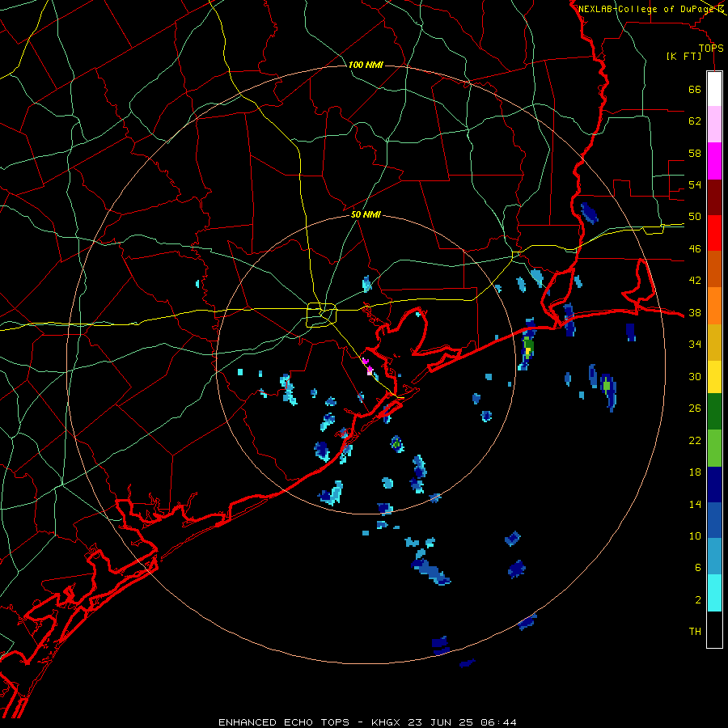Click the gold legend color swatch
The height and width of the screenshot is (728, 728).
tap(714, 342)
